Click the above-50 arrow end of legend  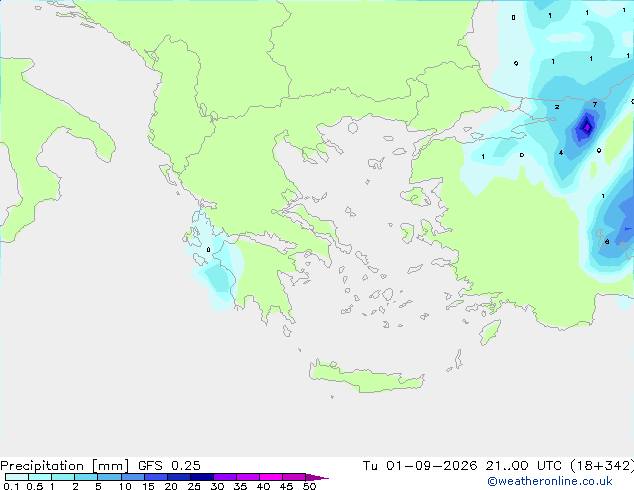(x=317, y=477)
